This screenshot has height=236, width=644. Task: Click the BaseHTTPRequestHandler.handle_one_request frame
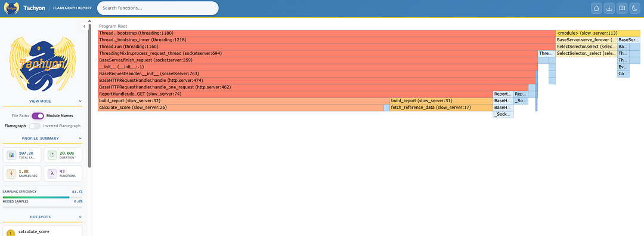pos(313,87)
